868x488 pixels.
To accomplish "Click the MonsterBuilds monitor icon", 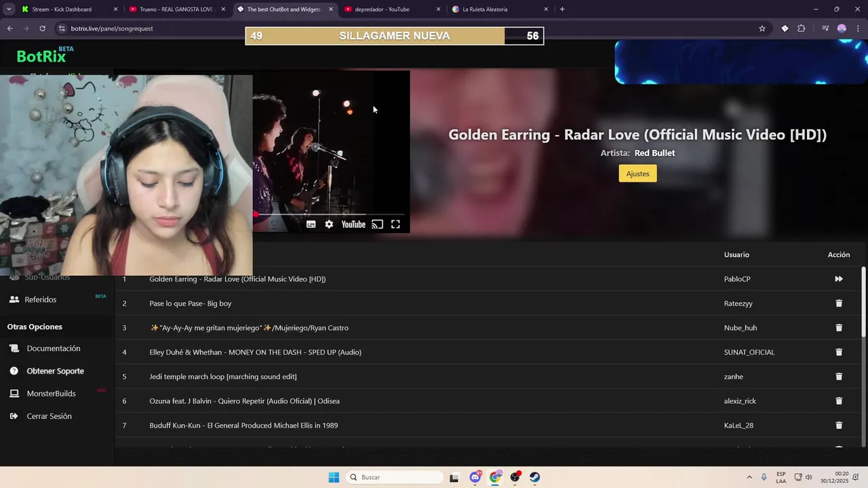I will pyautogui.click(x=14, y=394).
